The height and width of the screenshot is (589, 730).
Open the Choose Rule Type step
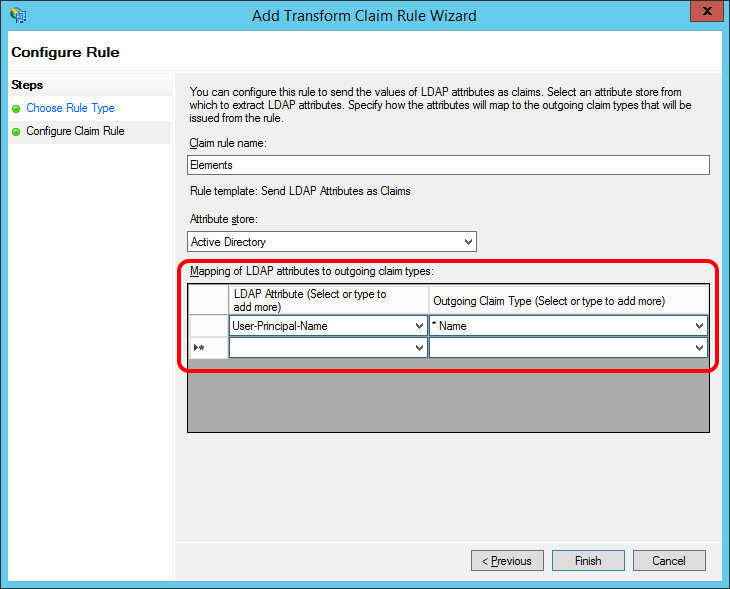click(70, 108)
